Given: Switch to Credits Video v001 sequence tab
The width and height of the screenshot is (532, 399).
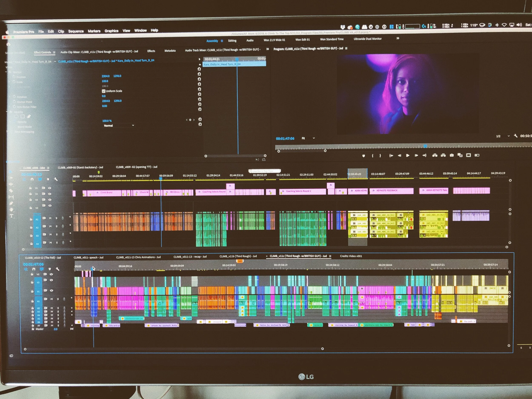Looking at the screenshot, I should coord(351,256).
